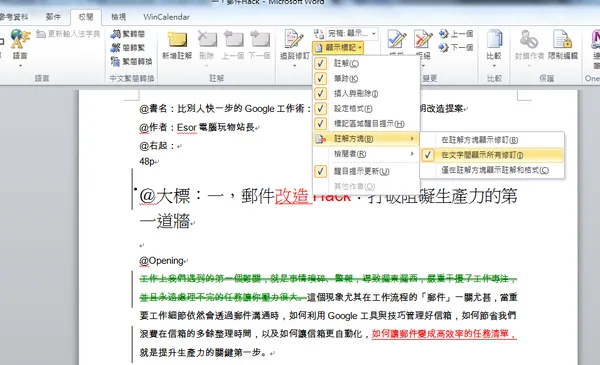Click the 比較 compare documents icon
This screenshot has width=600, height=365.
(494, 45)
